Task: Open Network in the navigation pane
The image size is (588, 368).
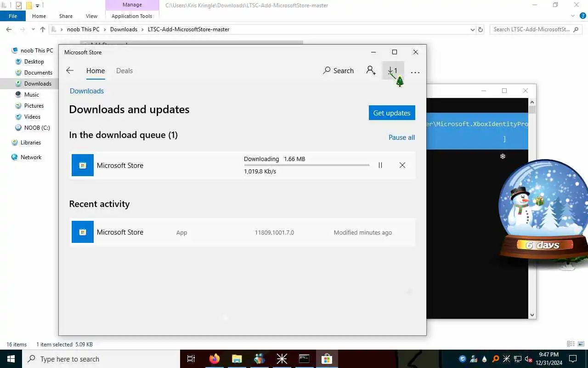Action: coord(31,157)
